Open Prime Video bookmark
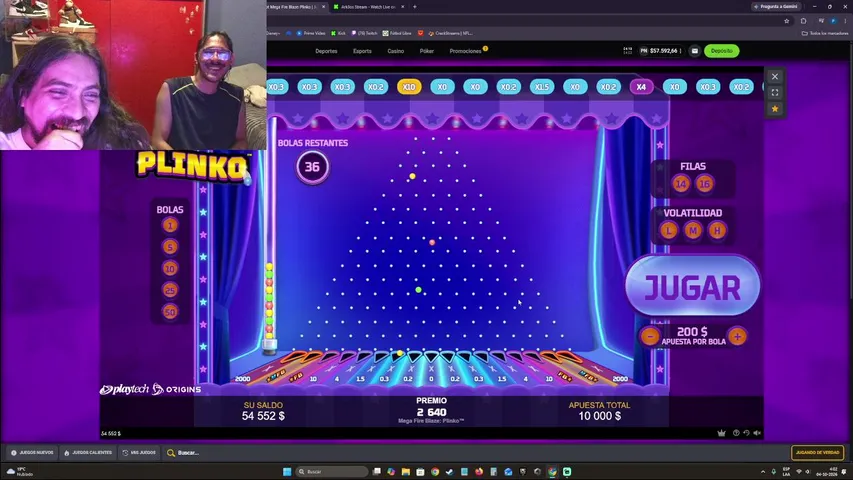Screen dimensions: 853x480 coord(311,33)
